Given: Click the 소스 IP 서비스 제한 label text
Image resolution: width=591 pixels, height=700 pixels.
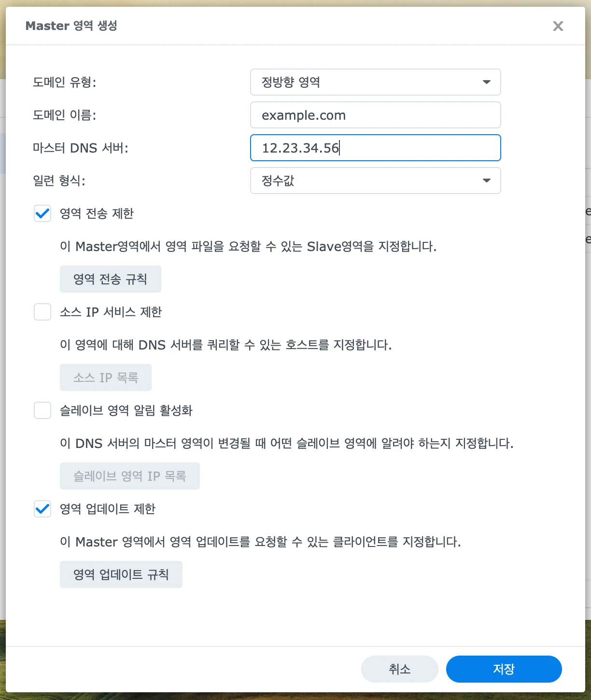Looking at the screenshot, I should 111,312.
